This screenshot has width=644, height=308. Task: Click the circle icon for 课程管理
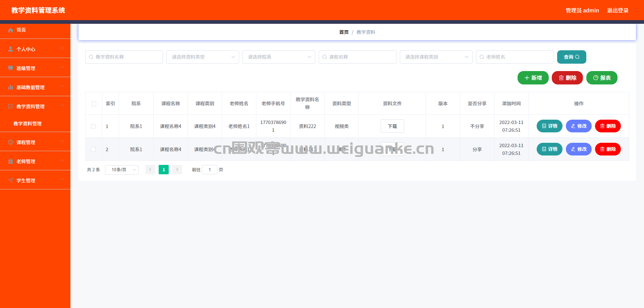[11, 142]
